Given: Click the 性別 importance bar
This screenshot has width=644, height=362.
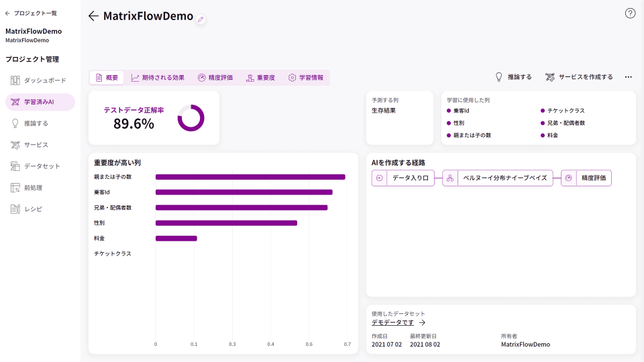Looking at the screenshot, I should click(226, 223).
